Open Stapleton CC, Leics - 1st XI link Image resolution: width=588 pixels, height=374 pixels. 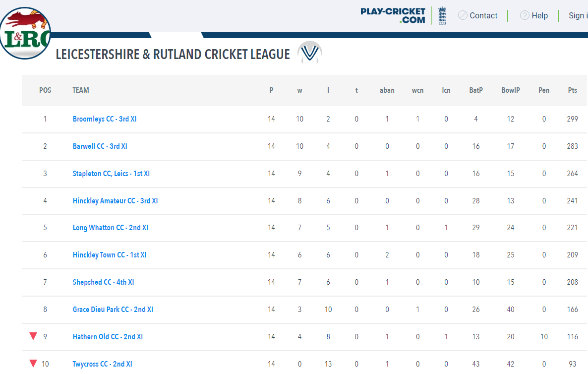coord(111,174)
